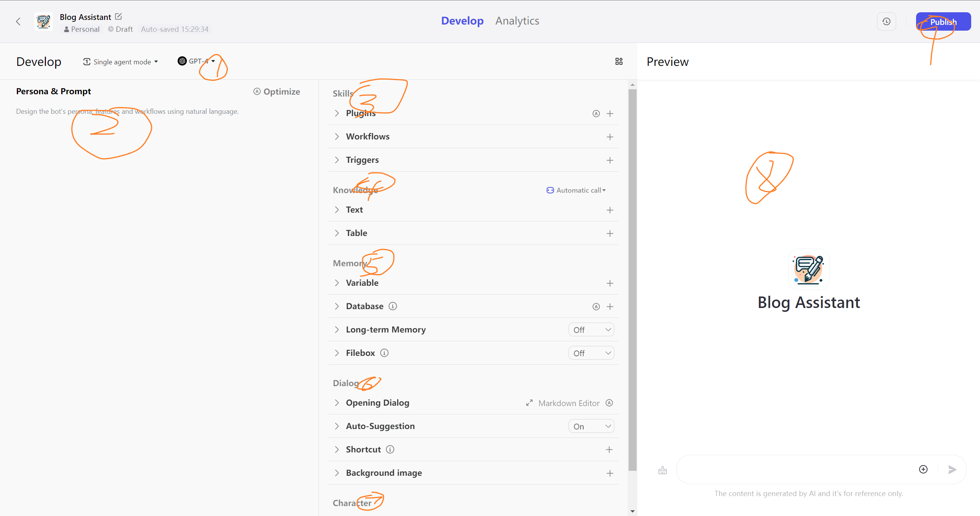Switch to the Analytics tab

517,21
